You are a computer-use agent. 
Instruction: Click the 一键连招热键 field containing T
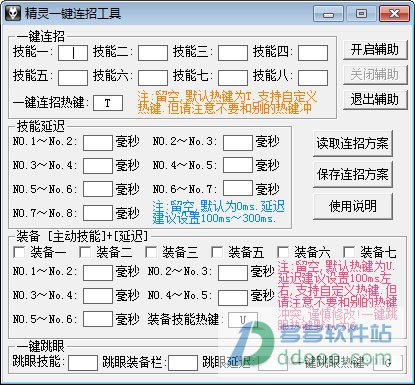108,103
